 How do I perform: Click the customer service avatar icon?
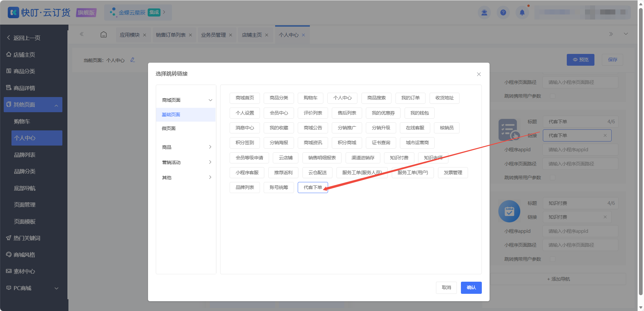484,12
